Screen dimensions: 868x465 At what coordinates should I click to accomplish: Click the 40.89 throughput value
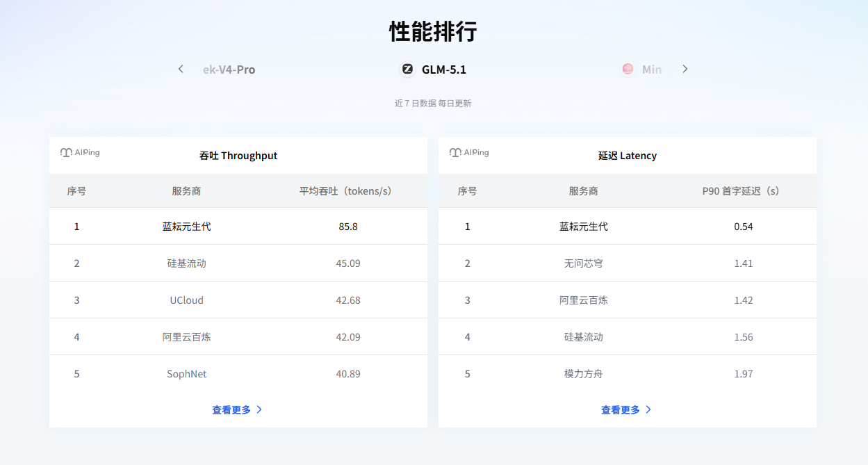click(x=348, y=374)
